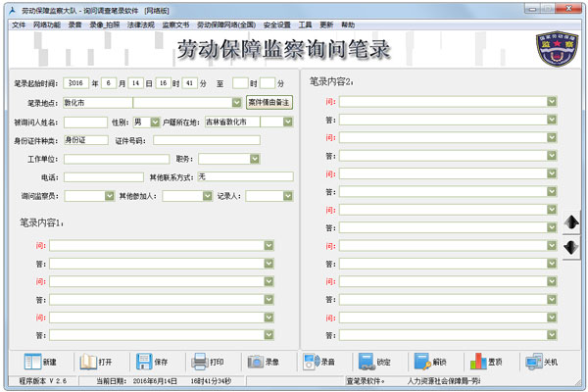Open the 帮助 menu

coord(348,24)
